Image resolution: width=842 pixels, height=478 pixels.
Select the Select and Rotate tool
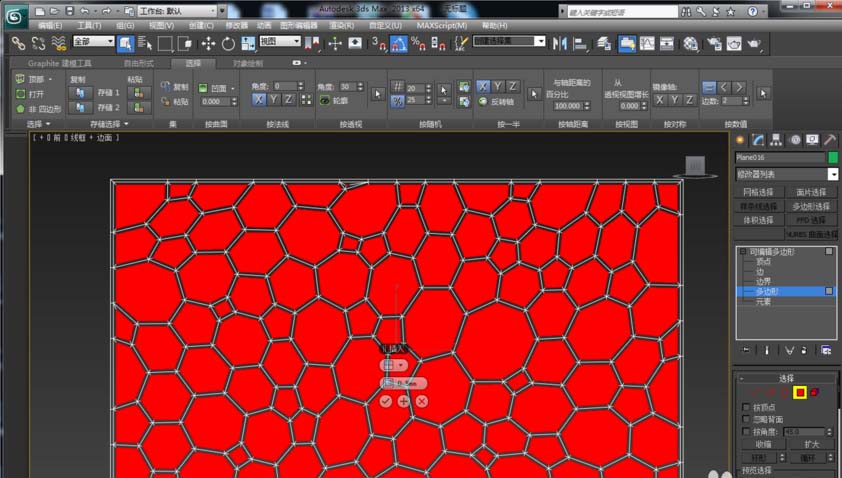pos(228,44)
